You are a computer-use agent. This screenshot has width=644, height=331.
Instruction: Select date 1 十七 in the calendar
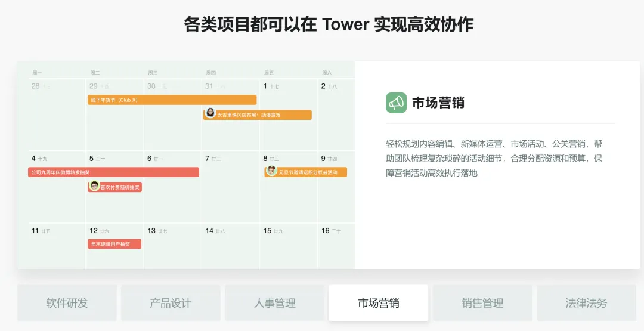tap(271, 86)
